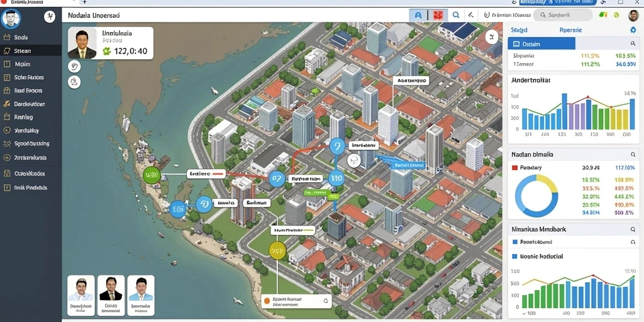The height and width of the screenshot is (322, 644).
Task: Click the round compass button at the map's top right
Action: [491, 37]
